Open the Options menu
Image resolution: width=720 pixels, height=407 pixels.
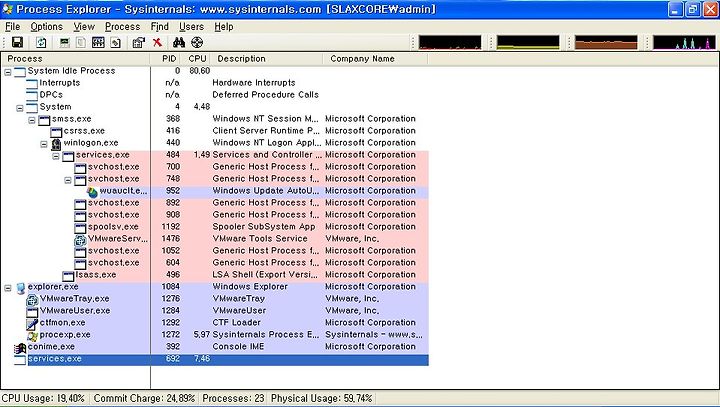pos(46,27)
